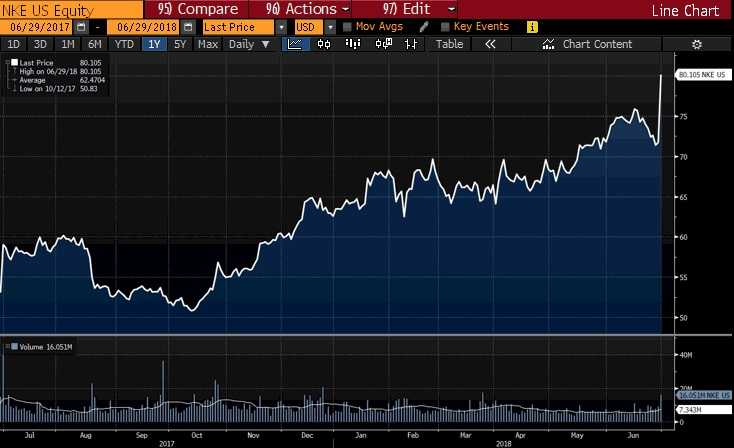Select the 1Y time range
The image size is (734, 448).
154,44
